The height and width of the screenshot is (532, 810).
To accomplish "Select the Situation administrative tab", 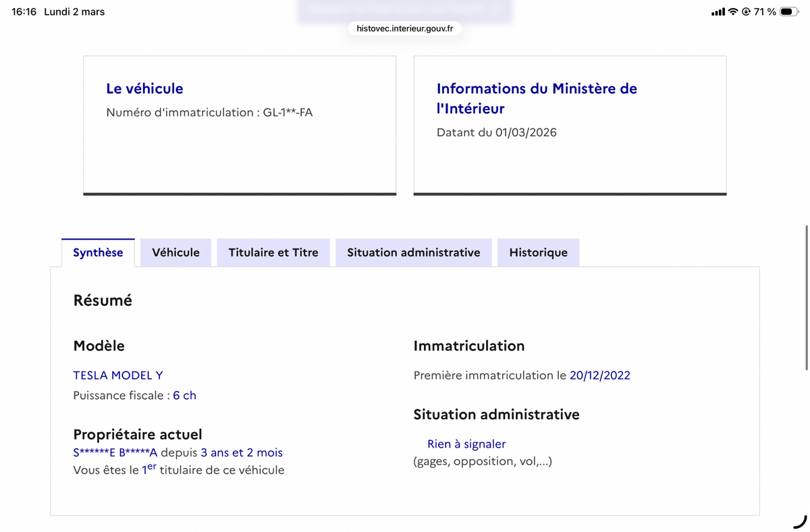I will (414, 252).
